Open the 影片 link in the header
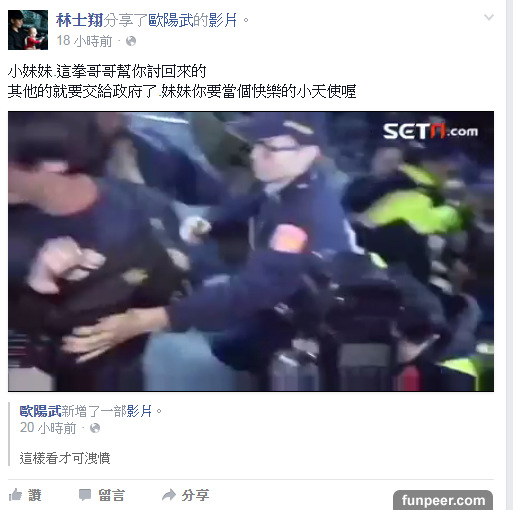The width and height of the screenshot is (513, 510). (x=223, y=20)
